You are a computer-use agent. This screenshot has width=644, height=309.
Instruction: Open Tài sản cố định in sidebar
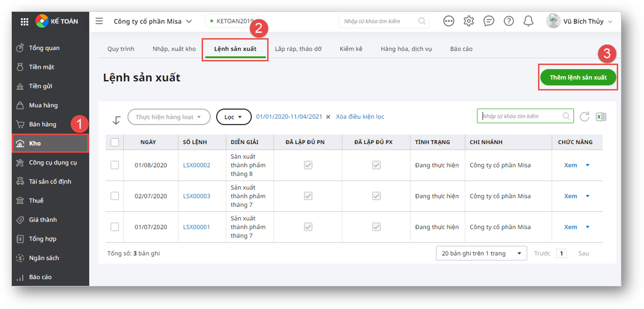click(x=51, y=182)
